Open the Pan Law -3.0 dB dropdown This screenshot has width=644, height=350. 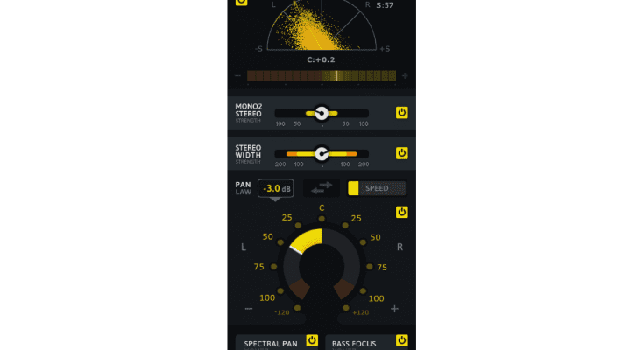276,188
